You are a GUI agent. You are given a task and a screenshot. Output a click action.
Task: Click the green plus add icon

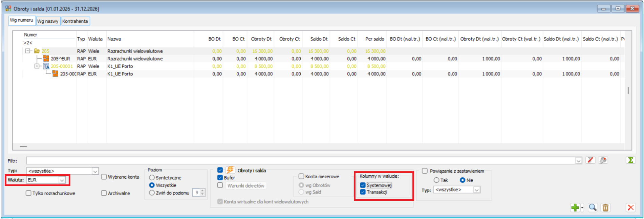(x=575, y=207)
